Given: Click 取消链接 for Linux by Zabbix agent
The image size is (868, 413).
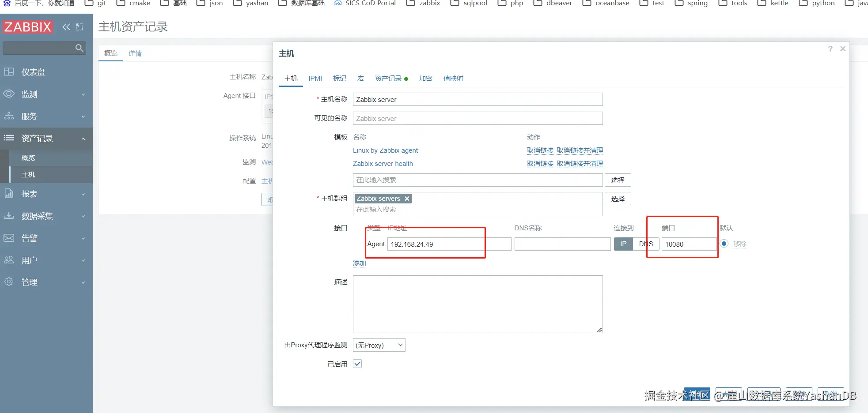Looking at the screenshot, I should [540, 150].
